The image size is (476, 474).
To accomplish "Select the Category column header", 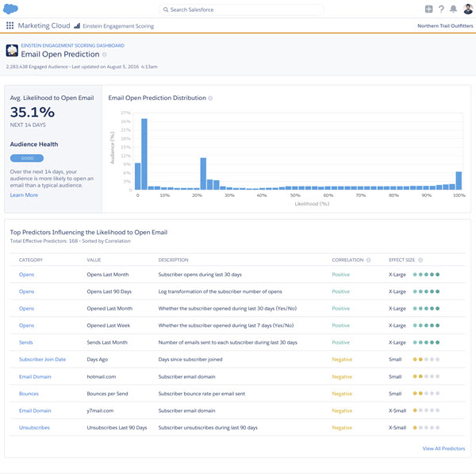I will (x=31, y=260).
